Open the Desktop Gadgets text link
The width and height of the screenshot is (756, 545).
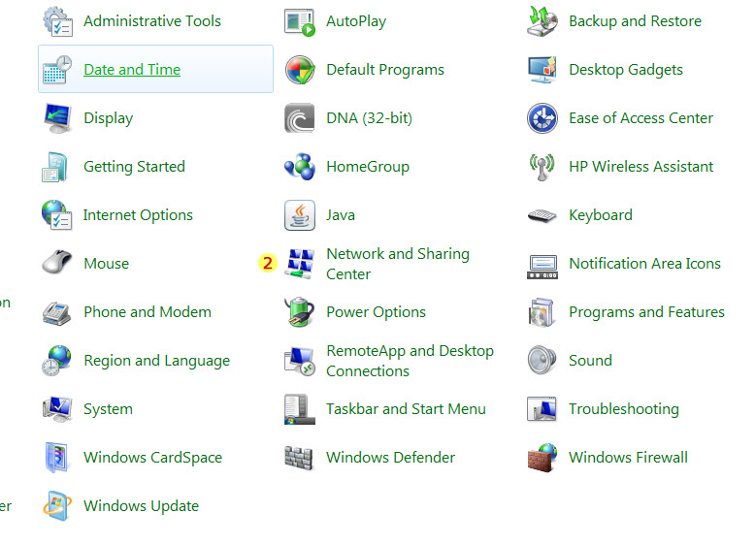626,70
